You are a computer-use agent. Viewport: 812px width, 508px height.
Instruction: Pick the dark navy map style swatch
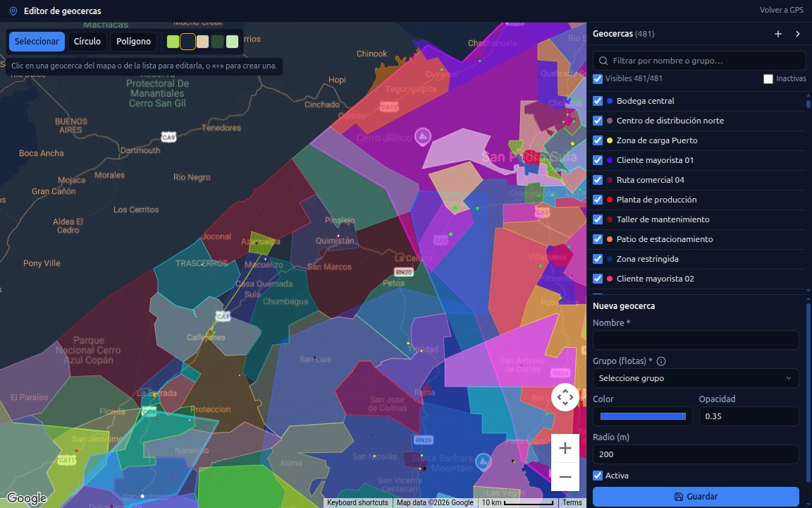tap(188, 42)
